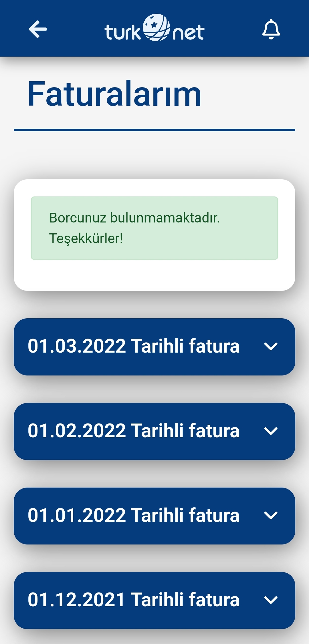This screenshot has width=309, height=644.
Task: Tap the "turk" word in the header logo
Action: tap(123, 32)
